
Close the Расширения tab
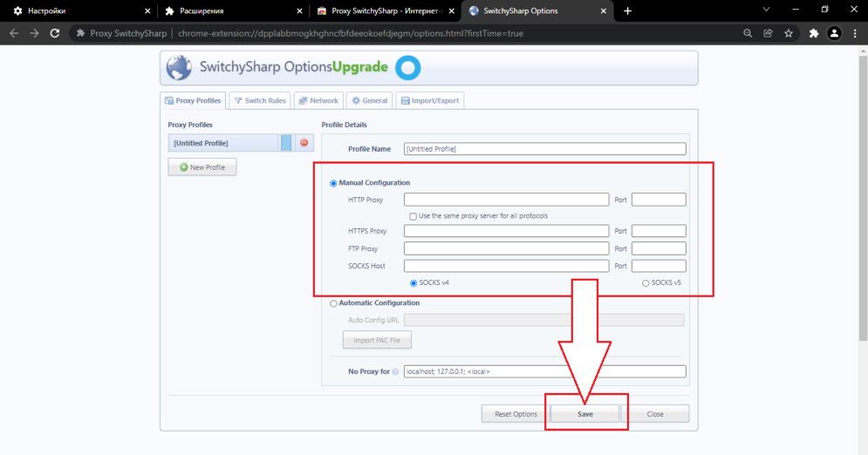299,11
